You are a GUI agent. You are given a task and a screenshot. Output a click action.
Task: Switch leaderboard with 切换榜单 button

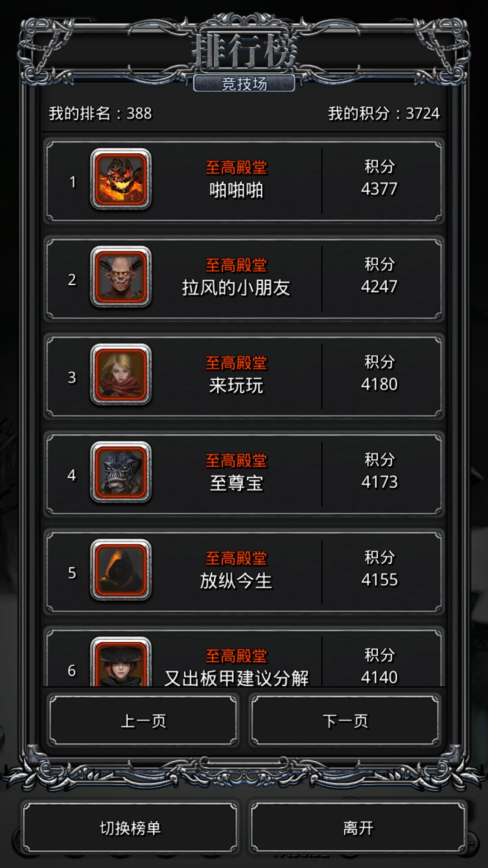click(130, 828)
